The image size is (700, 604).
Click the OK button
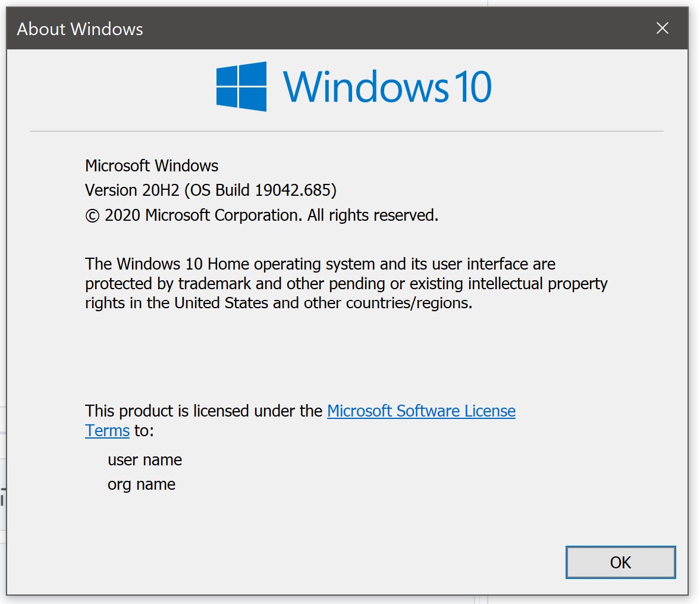coord(620,562)
